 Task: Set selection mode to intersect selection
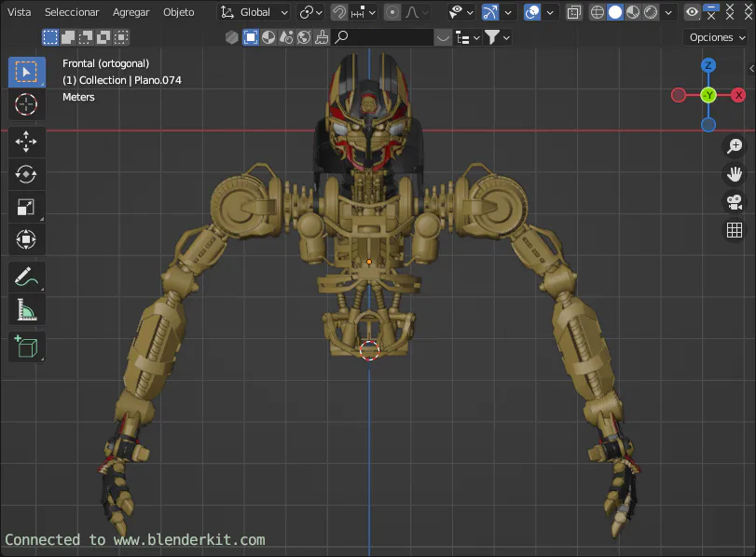[121, 37]
